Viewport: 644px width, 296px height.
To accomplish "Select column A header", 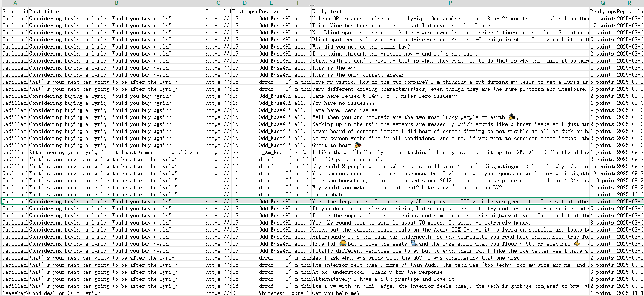I will 15,3.
